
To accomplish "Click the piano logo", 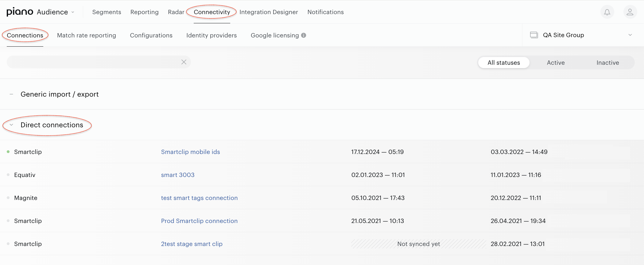I will [x=20, y=12].
